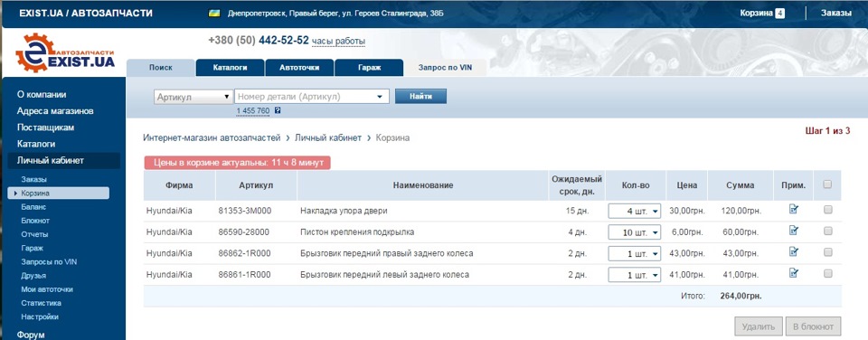Open Заказы in the sidebar submenu
The height and width of the screenshot is (340, 868).
pos(33,179)
